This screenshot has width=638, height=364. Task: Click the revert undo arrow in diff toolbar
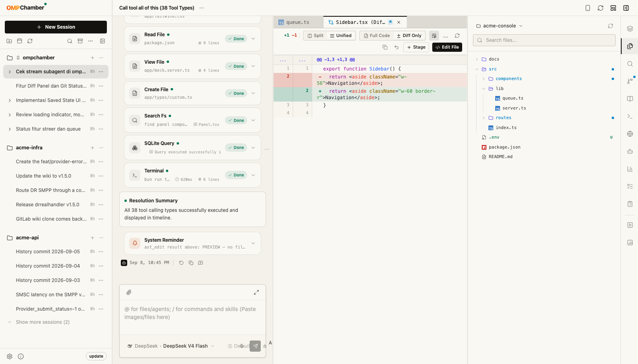[x=396, y=47]
